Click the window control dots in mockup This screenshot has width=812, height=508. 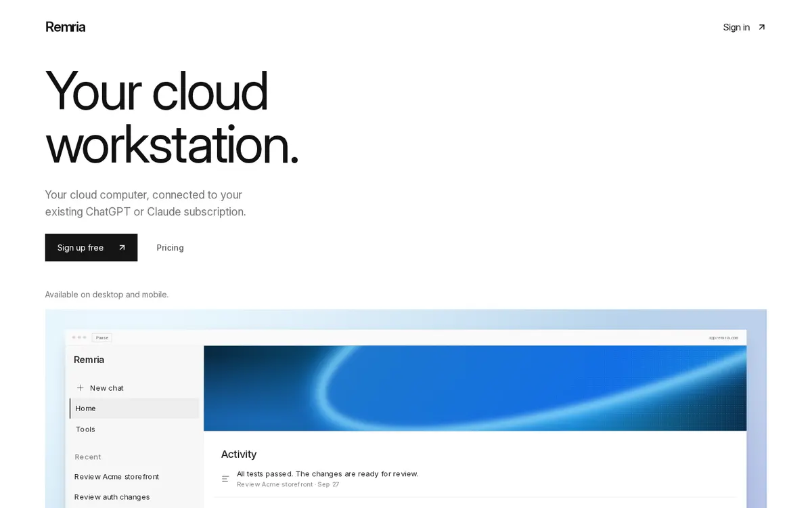click(79, 337)
